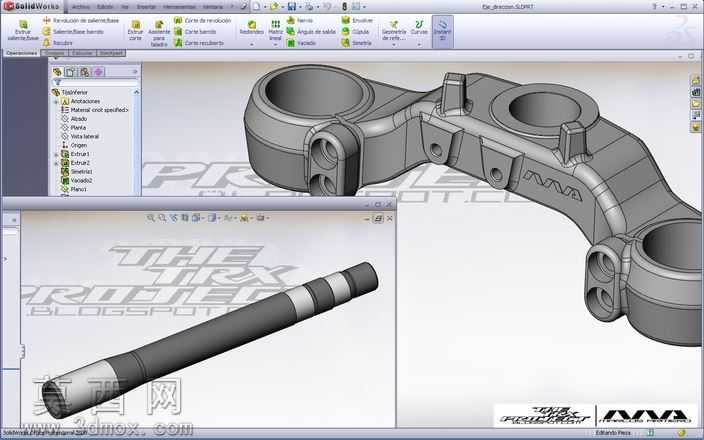Switch to the DimXpert tab
The width and height of the screenshot is (704, 440).
click(x=111, y=53)
